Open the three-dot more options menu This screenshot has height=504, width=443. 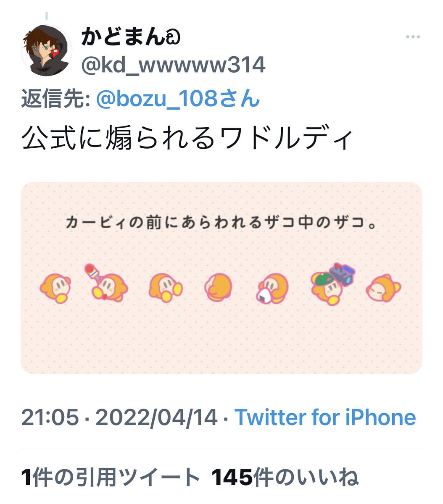[x=413, y=37]
